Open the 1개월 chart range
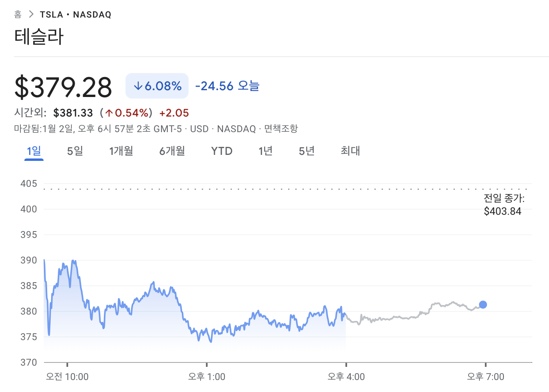 point(121,151)
